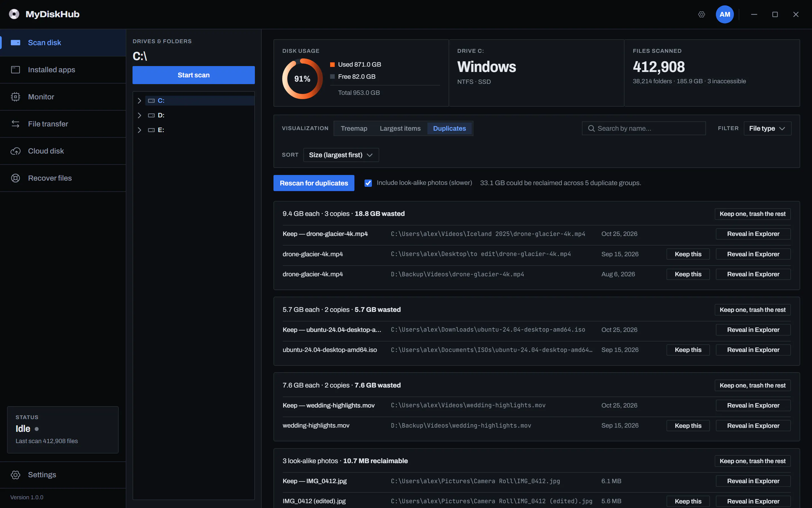This screenshot has width=812, height=508.
Task: Click the Monitor chip icon
Action: pyautogui.click(x=16, y=97)
